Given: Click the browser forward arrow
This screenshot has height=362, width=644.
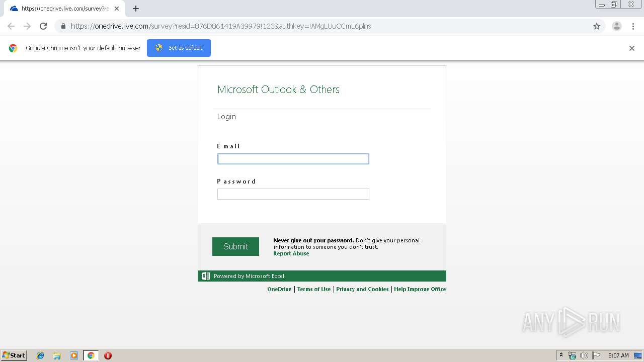Looking at the screenshot, I should click(x=27, y=26).
